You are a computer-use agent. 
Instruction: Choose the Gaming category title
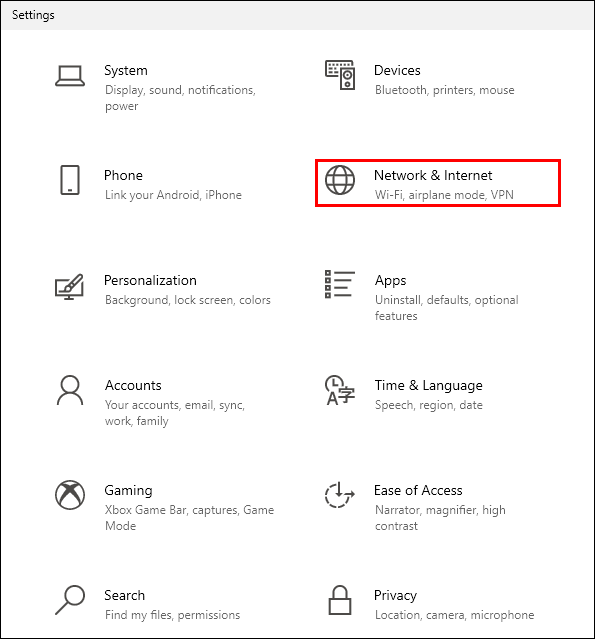128,490
